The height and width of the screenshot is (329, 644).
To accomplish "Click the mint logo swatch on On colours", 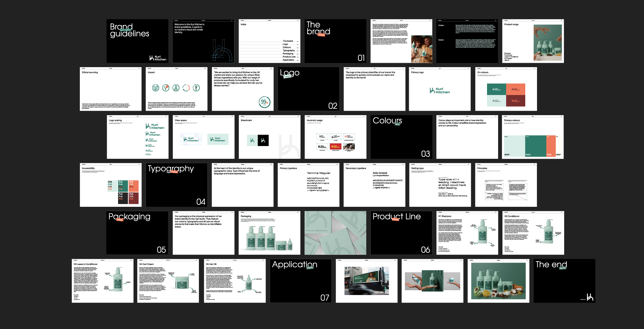I will tap(496, 101).
